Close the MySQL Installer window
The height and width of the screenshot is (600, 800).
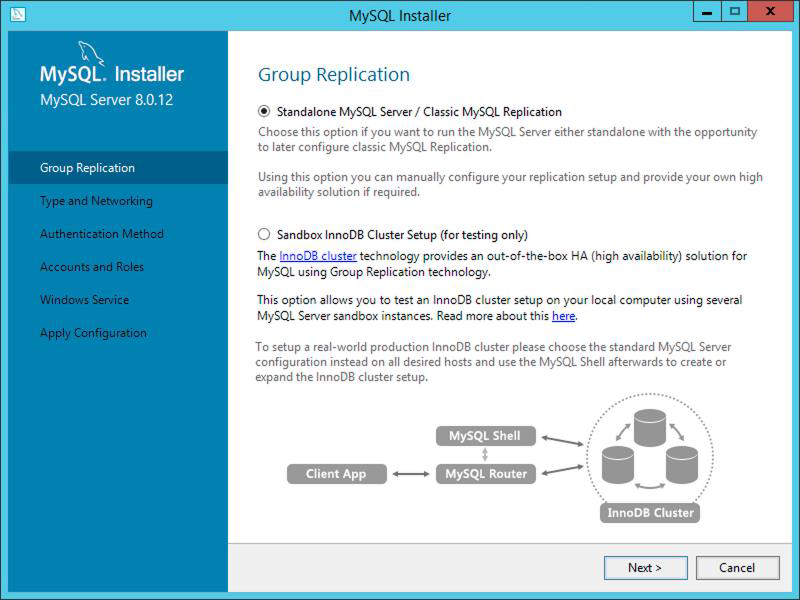point(771,12)
